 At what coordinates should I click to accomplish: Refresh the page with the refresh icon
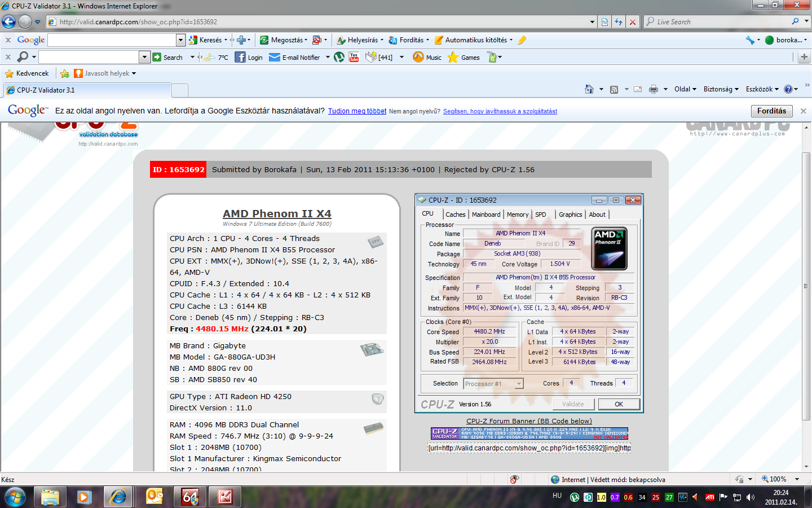619,22
